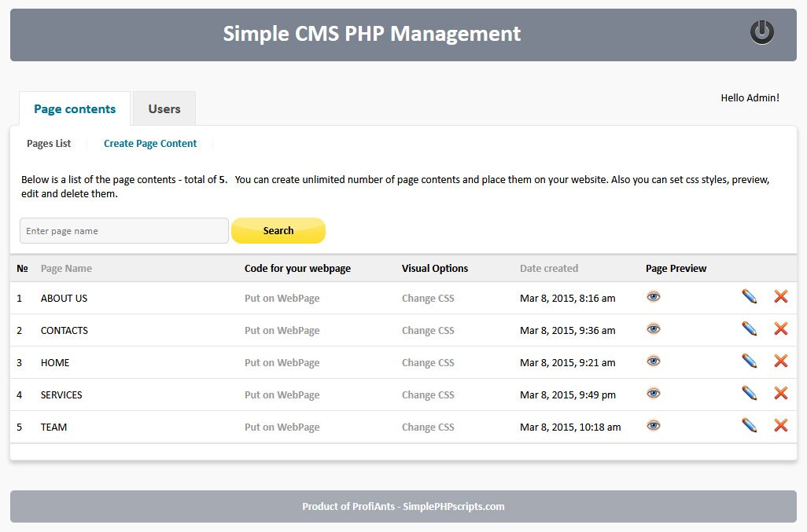Preview the SERVICES page via eye icon
The height and width of the screenshot is (532, 807).
(653, 394)
